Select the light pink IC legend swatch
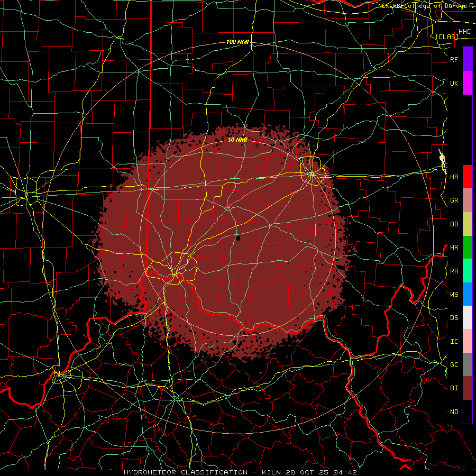Screen dimensions: 476x476 pos(467,341)
